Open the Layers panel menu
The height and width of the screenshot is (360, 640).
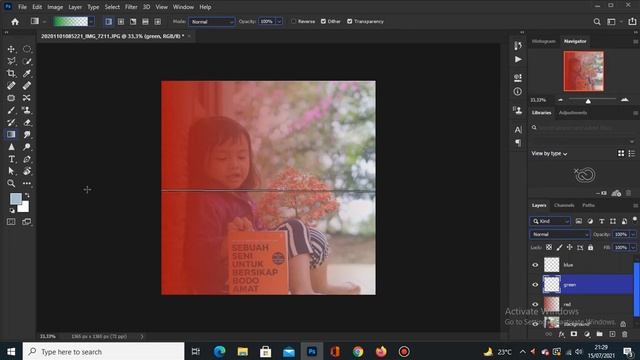(x=635, y=205)
